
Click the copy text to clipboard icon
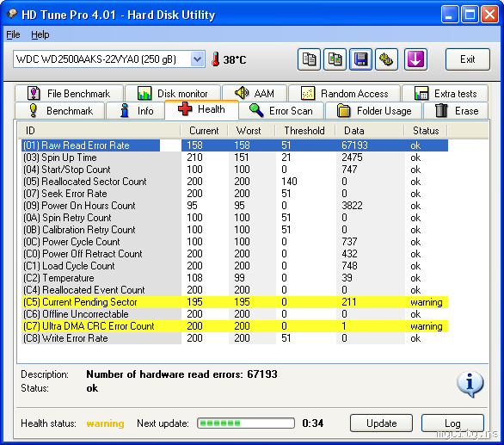coord(309,59)
